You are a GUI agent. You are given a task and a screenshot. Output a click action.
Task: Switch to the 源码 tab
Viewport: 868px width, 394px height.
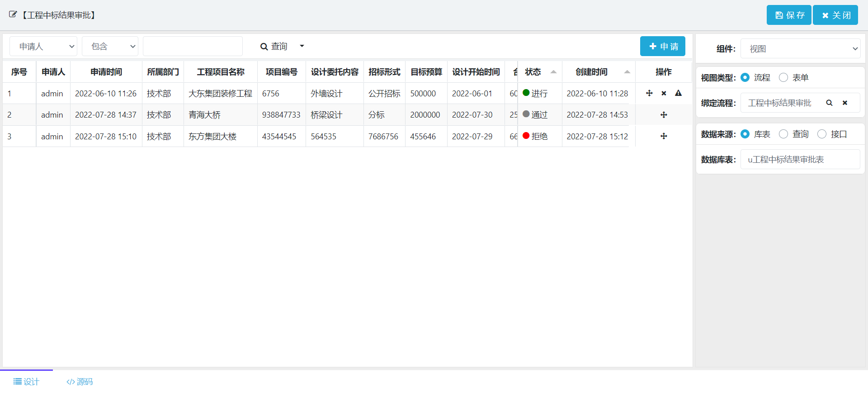click(80, 382)
